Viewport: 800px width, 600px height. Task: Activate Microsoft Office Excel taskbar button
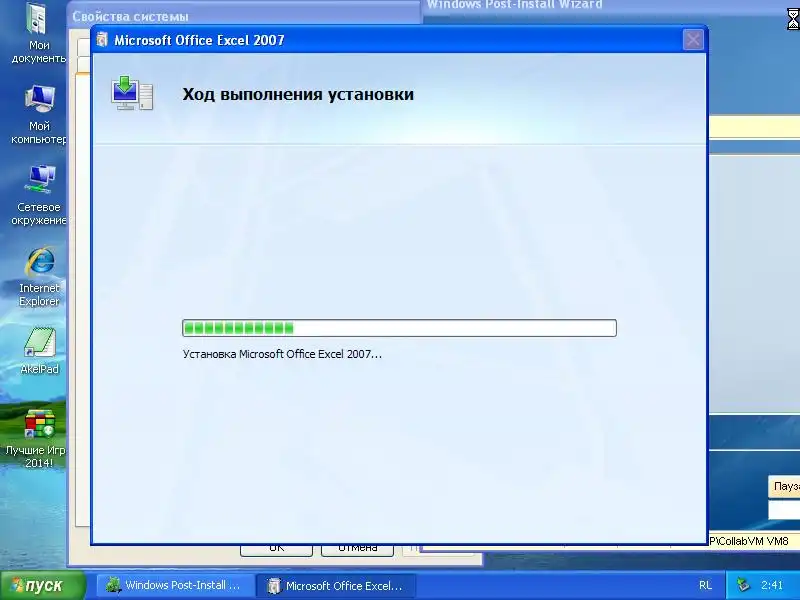point(336,585)
